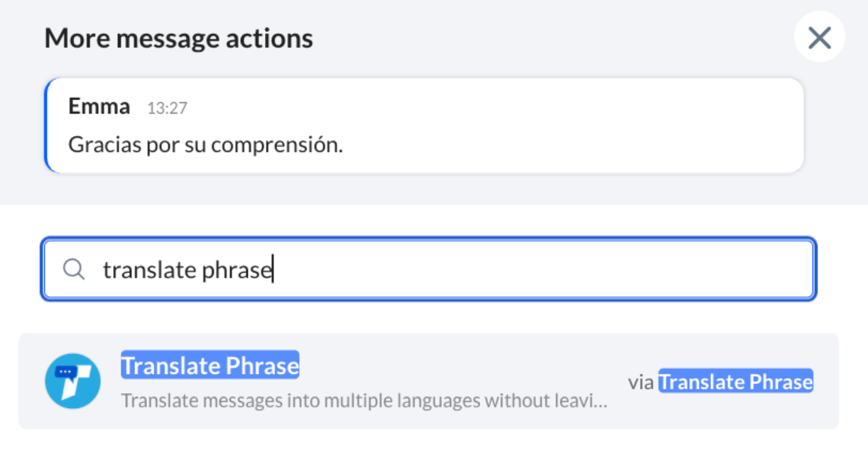The width and height of the screenshot is (868, 467).
Task: Close the More message actions dialog
Action: coord(819,38)
